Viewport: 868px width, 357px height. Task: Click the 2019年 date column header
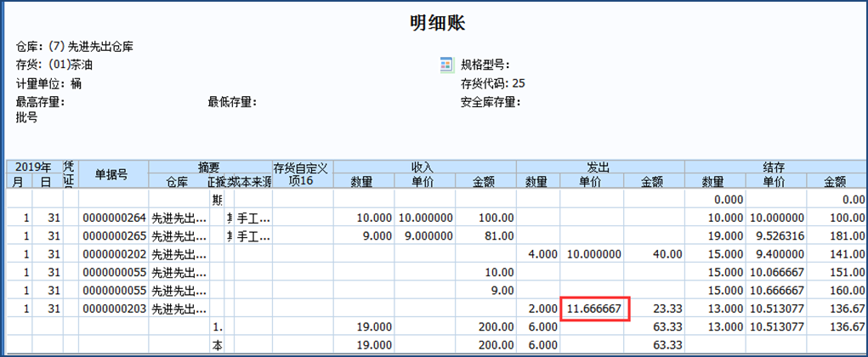(x=34, y=167)
